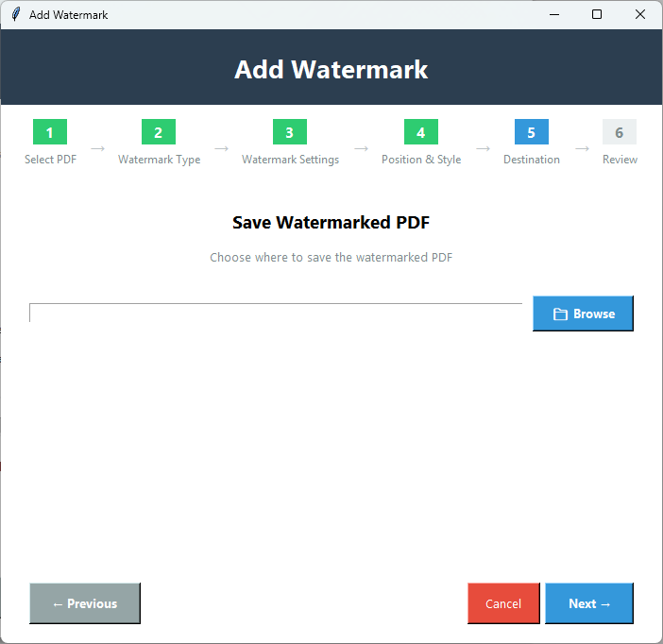The width and height of the screenshot is (663, 644).
Task: Click the "Destination" step label
Action: 532,160
